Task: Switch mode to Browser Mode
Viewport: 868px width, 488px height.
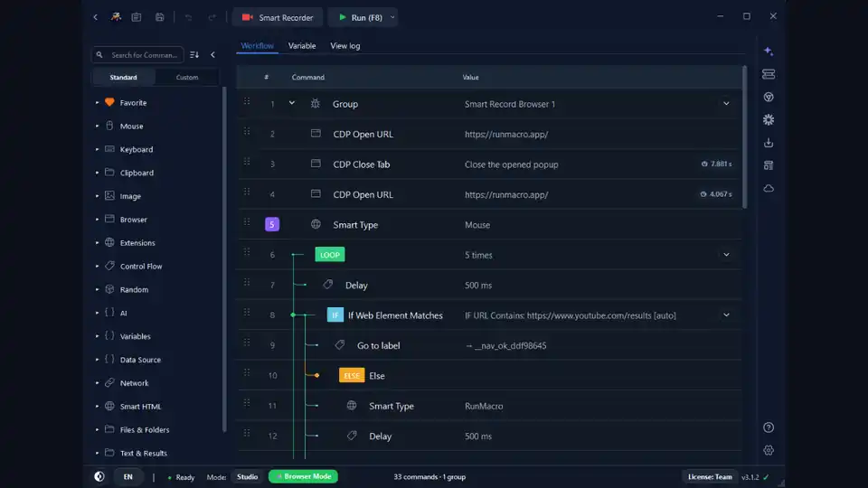Action: click(304, 476)
